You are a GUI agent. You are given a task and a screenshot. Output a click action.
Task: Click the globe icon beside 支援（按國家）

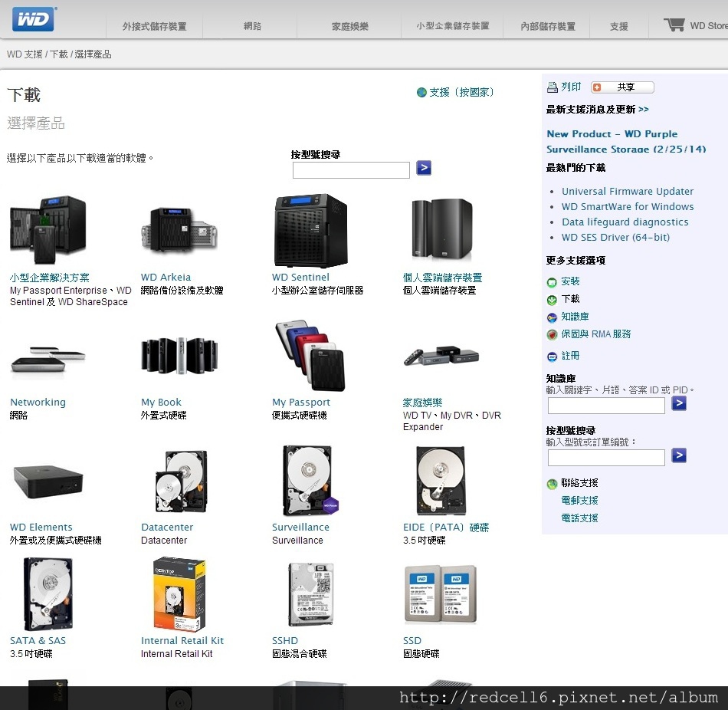tap(421, 93)
